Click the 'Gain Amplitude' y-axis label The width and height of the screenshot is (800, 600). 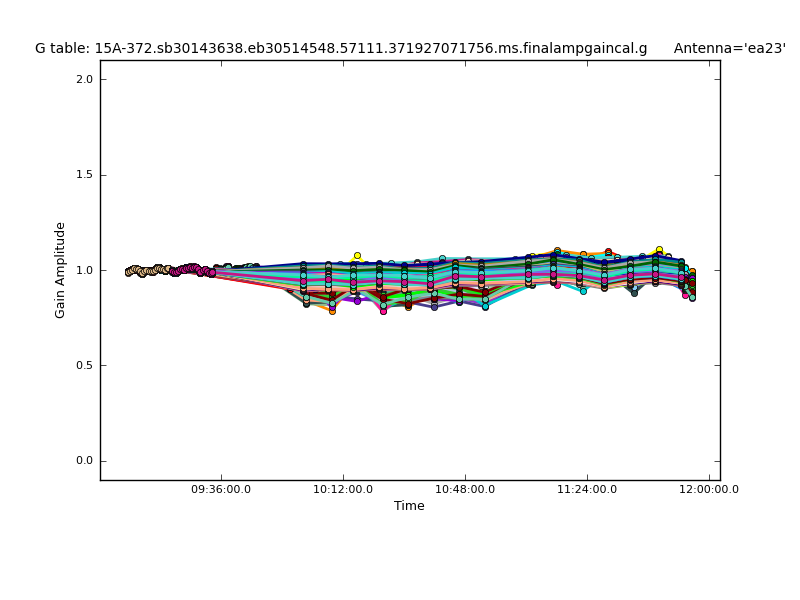pos(60,270)
